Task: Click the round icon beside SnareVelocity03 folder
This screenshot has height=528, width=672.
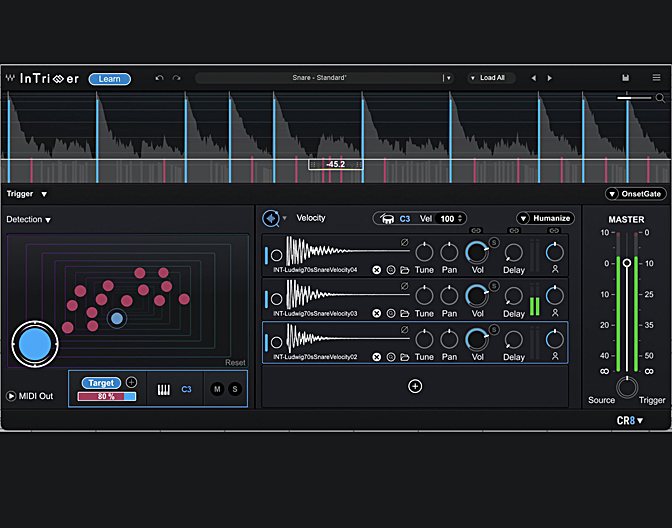Action: (390, 313)
